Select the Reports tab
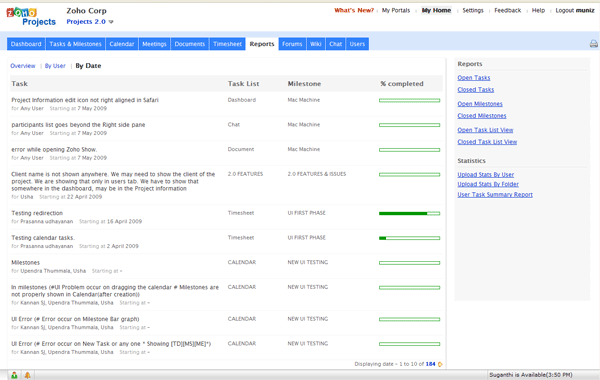Viewport: 600px width, 380px height. click(x=262, y=44)
